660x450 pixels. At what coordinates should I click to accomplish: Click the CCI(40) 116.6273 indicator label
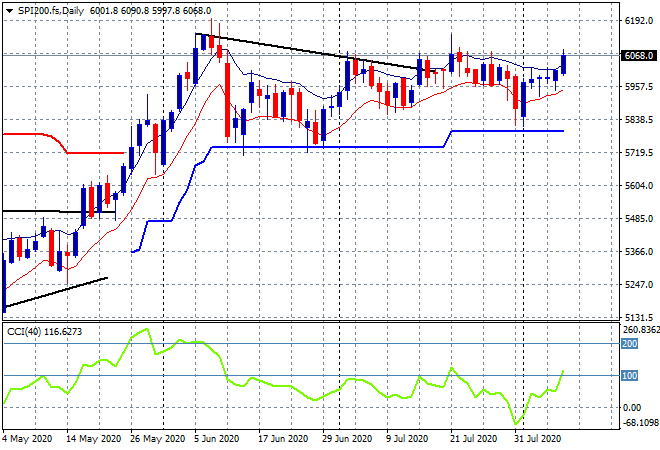[x=44, y=332]
